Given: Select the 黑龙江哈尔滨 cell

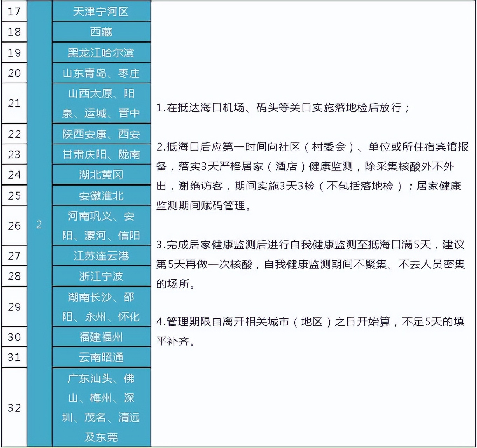Looking at the screenshot, I should coord(101,53).
